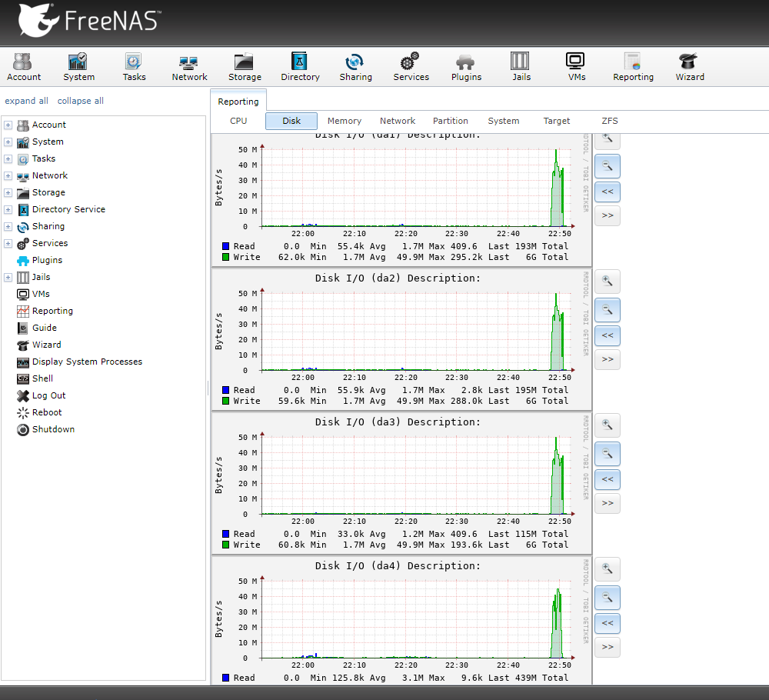Switch to the ZFS reporting tab

[610, 121]
